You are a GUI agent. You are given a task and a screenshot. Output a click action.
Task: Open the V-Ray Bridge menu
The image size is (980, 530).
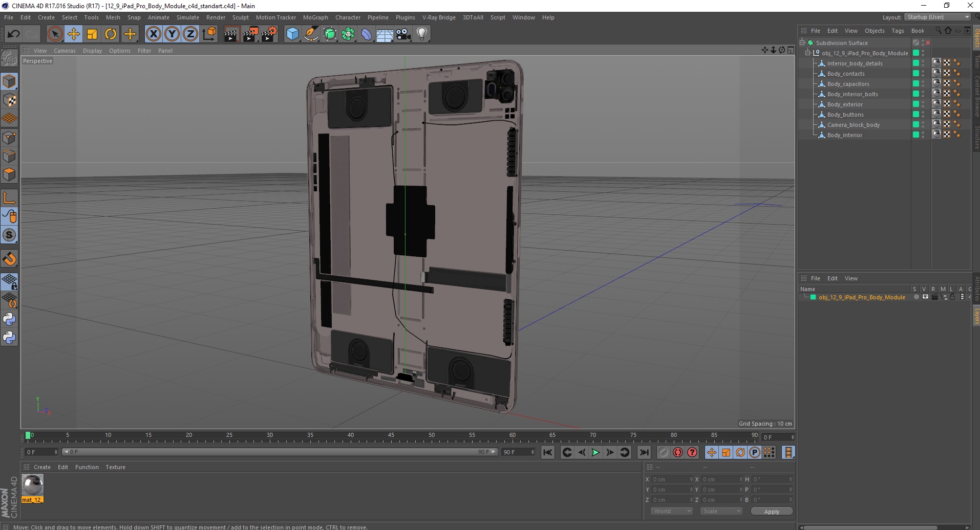(439, 17)
